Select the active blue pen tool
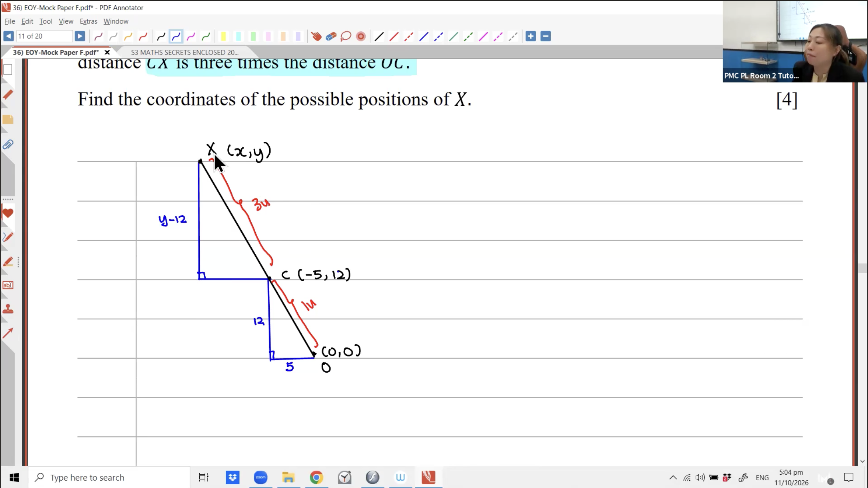The height and width of the screenshot is (488, 868). tap(176, 36)
